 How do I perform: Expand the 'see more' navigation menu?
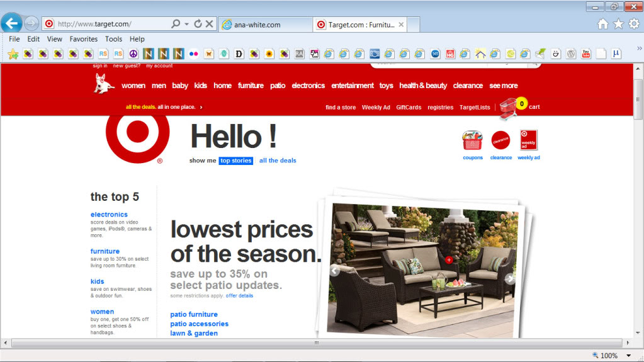click(504, 86)
